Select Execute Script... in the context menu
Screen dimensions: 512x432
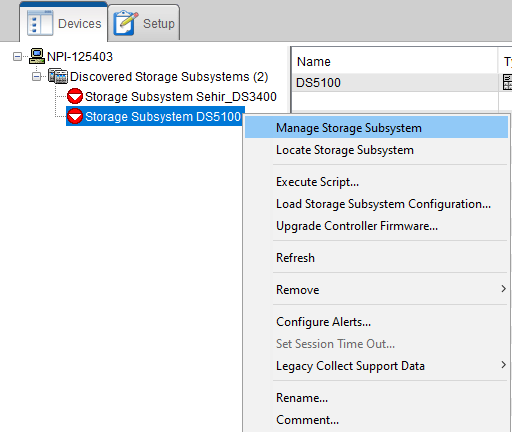(x=376, y=182)
